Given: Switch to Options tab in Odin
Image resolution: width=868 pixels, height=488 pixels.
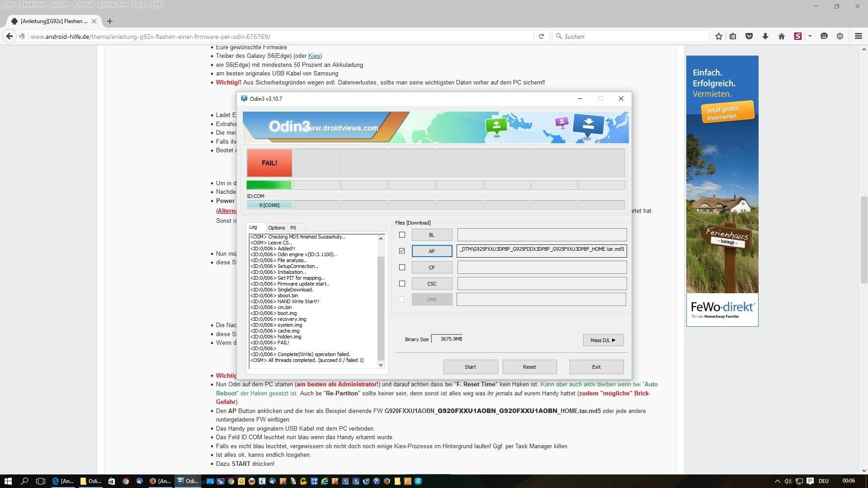Looking at the screenshot, I should pyautogui.click(x=276, y=228).
